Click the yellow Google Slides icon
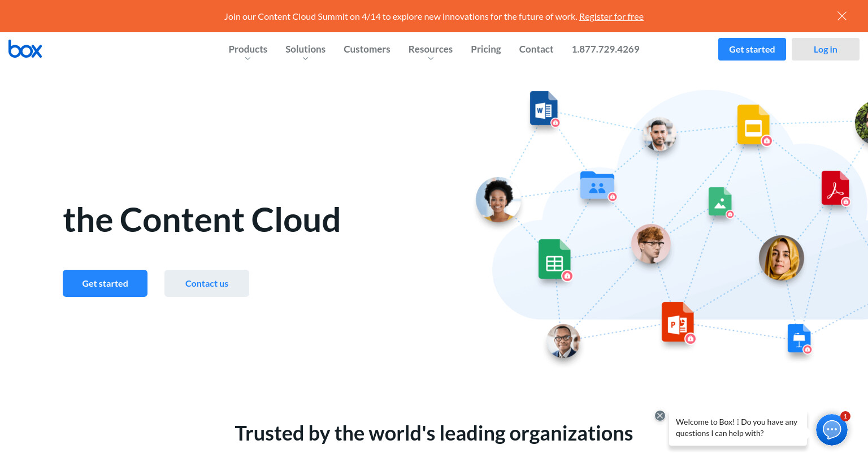 (753, 124)
